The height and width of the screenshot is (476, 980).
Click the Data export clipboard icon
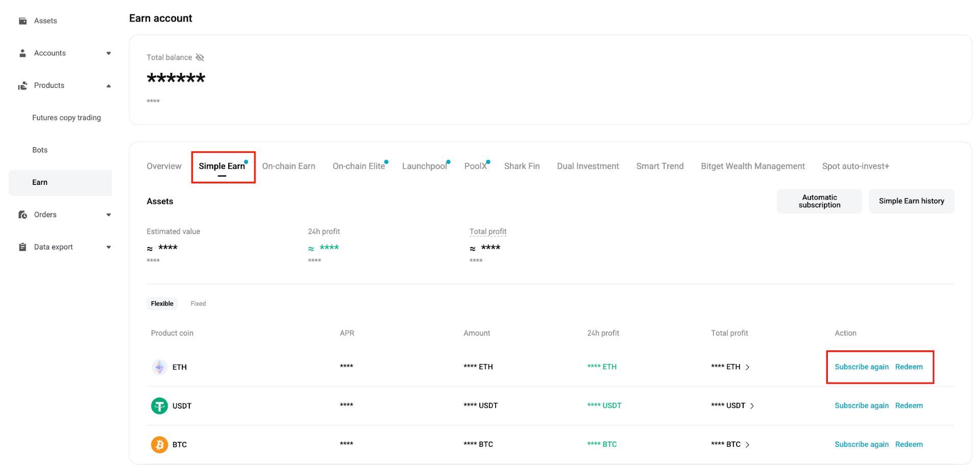22,247
